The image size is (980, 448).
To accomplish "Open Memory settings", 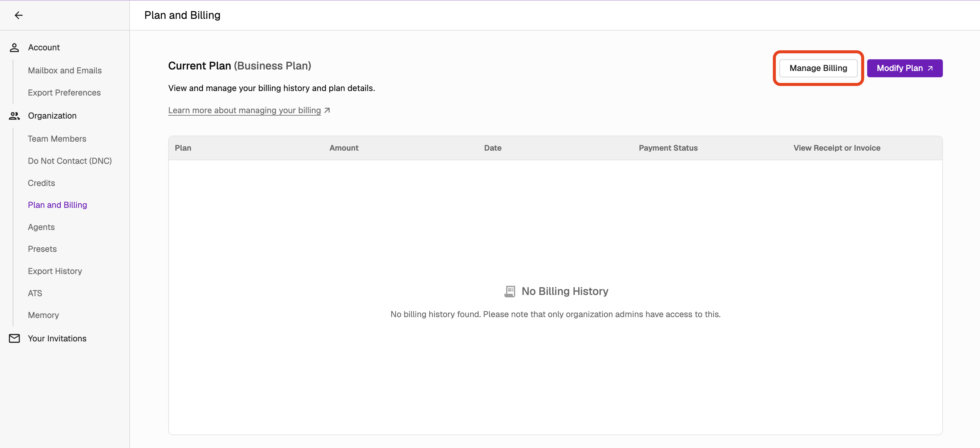I will pos(43,315).
